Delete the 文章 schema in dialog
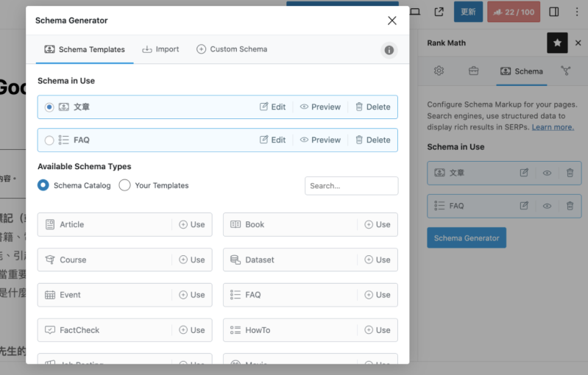 click(373, 107)
